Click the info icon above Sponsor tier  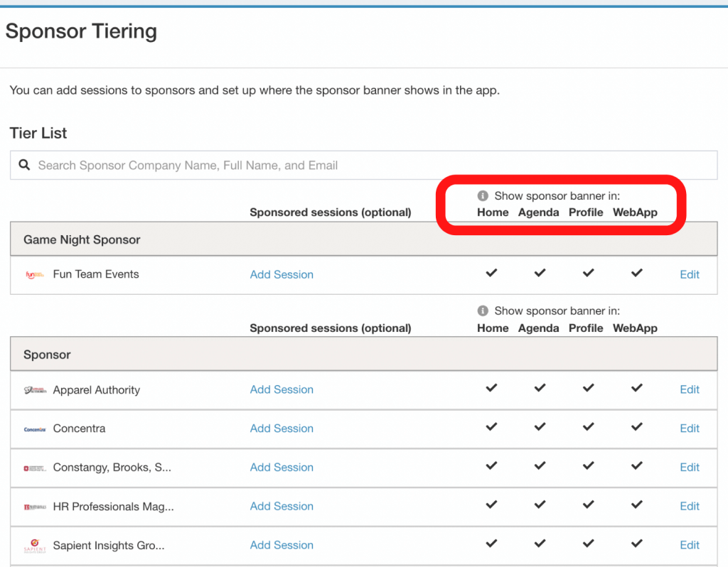tap(483, 310)
